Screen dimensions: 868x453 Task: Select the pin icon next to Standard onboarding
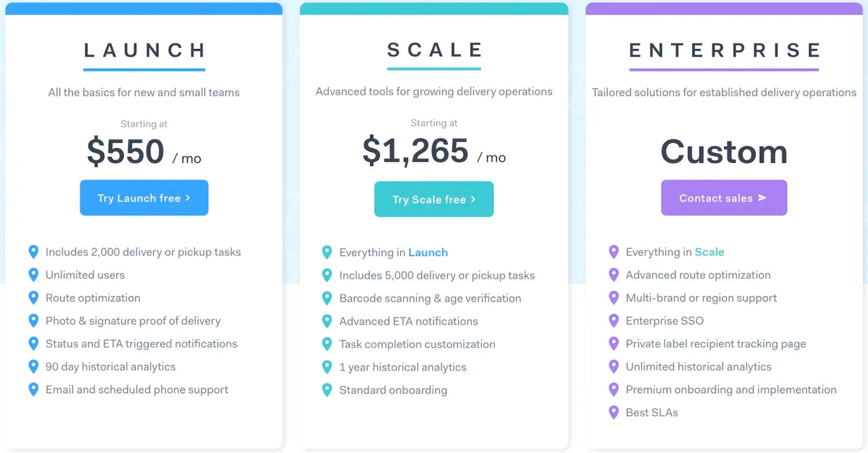327,390
